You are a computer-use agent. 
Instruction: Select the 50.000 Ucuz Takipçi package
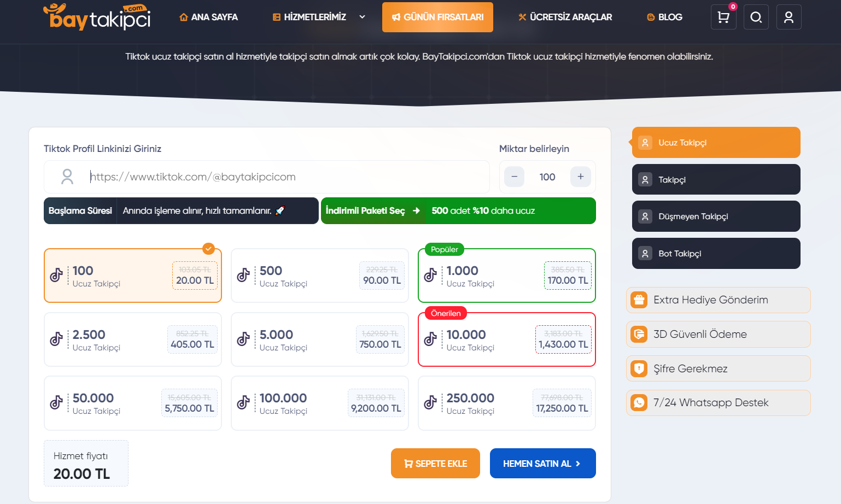[x=133, y=403]
